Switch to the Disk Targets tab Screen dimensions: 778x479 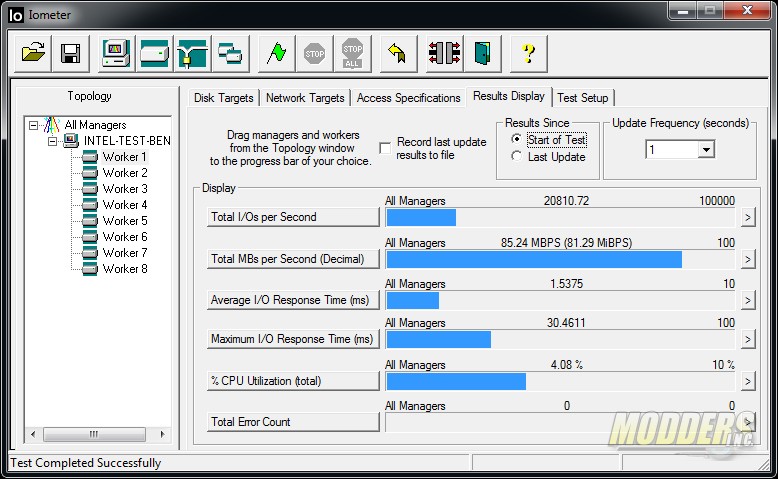[x=224, y=98]
